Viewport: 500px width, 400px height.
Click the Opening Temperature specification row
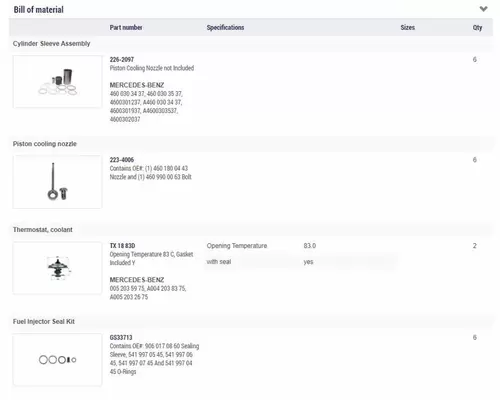(x=300, y=246)
